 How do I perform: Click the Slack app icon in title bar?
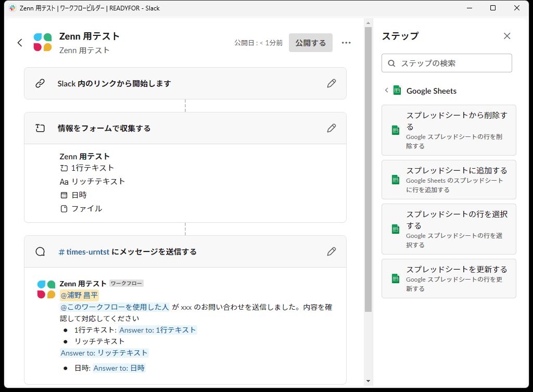[x=12, y=8]
